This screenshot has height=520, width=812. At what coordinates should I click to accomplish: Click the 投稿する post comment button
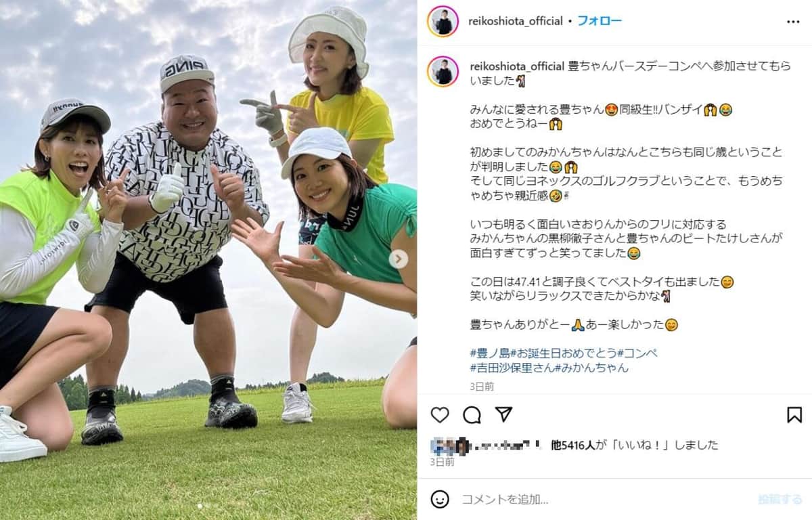point(780,500)
